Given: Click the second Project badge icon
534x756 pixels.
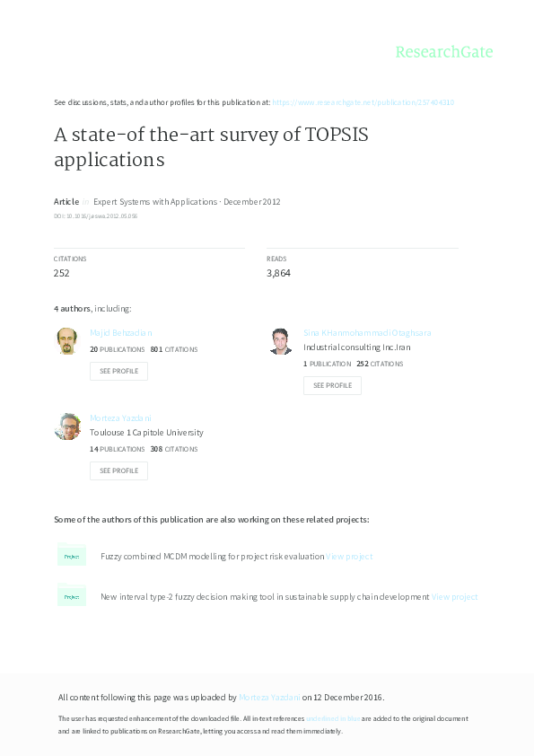Looking at the screenshot, I should [x=72, y=596].
